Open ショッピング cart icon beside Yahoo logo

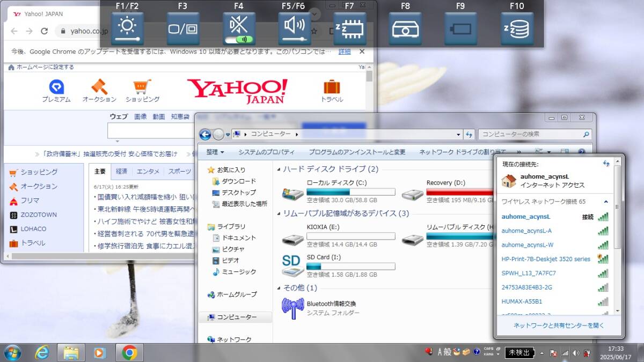142,91
